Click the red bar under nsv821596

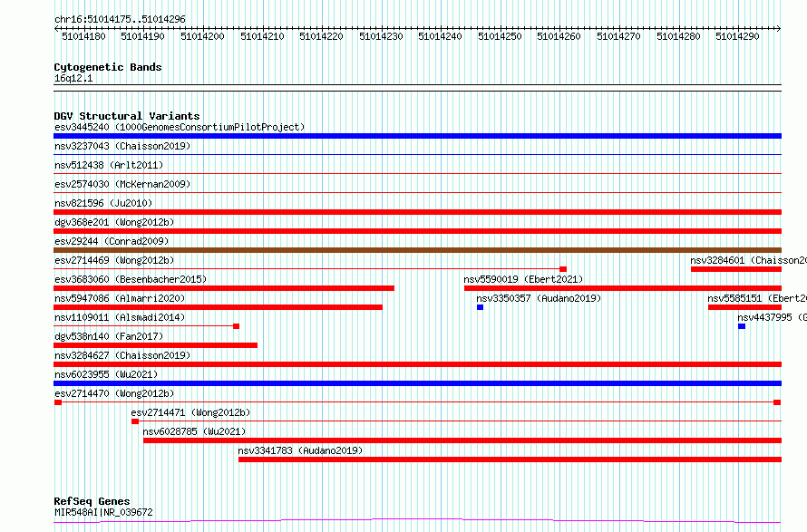(x=417, y=212)
